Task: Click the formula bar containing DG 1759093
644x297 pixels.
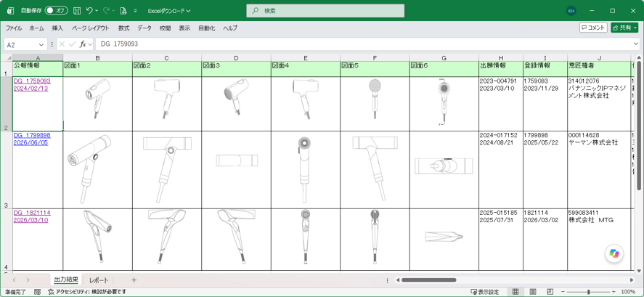Action: click(x=364, y=44)
